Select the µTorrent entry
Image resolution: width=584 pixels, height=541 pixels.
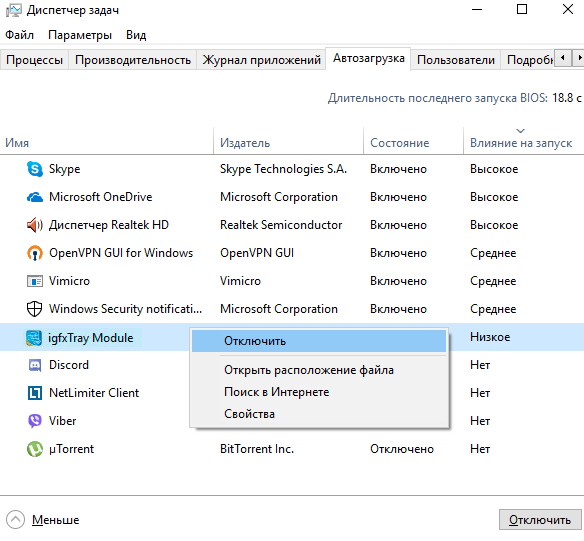click(x=72, y=449)
